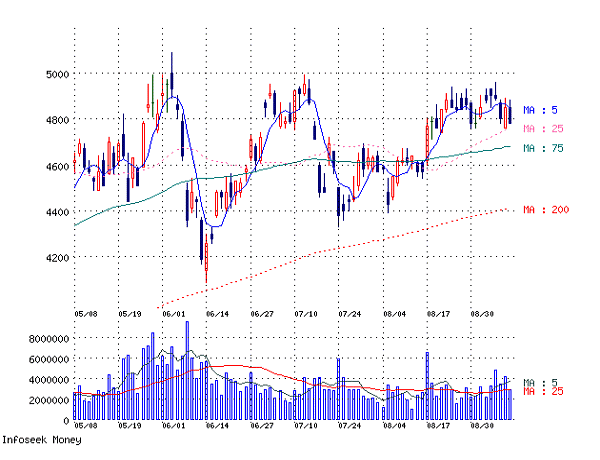Click the 08/17 date label under price chart
The width and height of the screenshot is (600, 460).
click(x=438, y=314)
